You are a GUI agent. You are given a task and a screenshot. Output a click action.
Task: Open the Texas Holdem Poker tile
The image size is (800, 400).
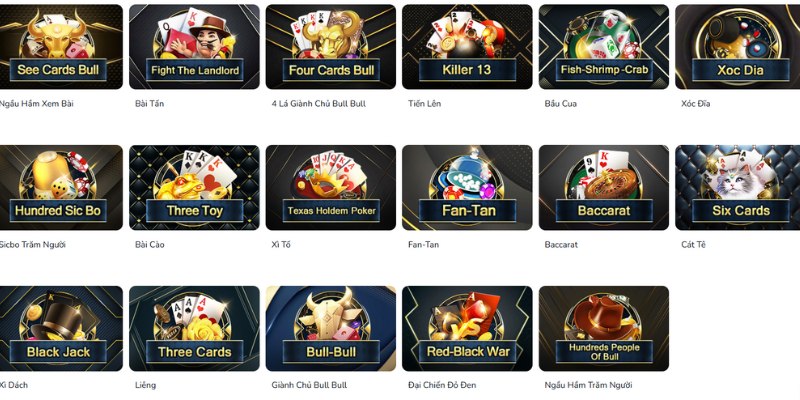tap(331, 188)
